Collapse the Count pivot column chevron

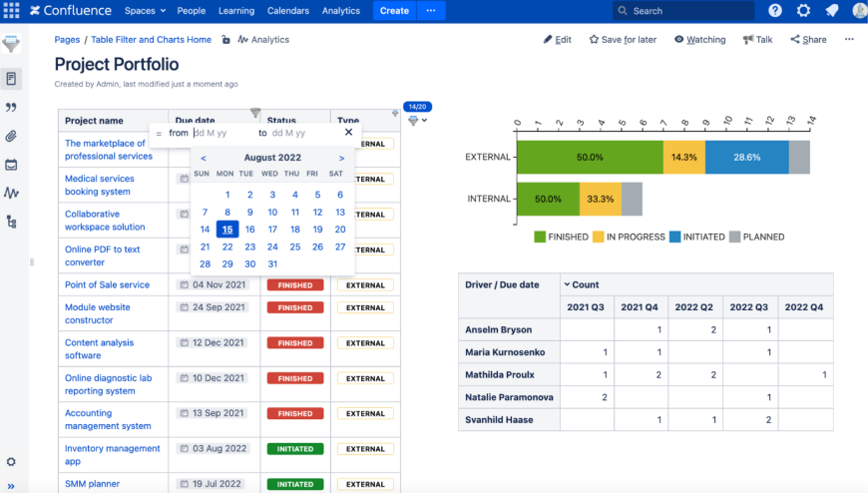tap(567, 284)
